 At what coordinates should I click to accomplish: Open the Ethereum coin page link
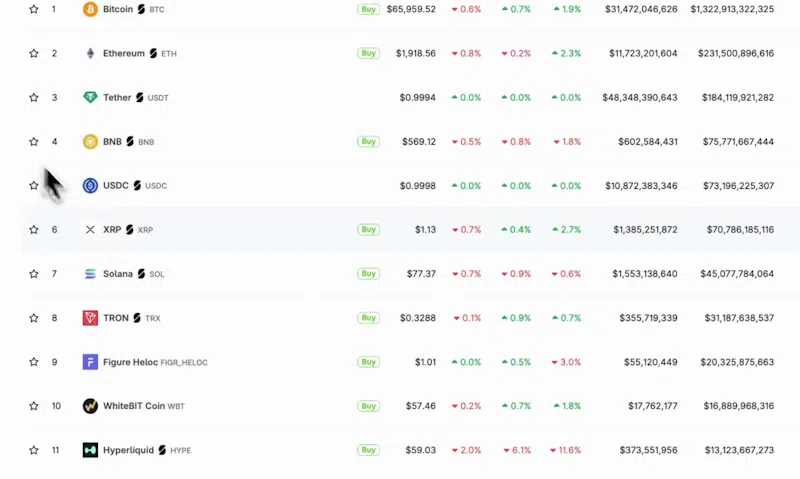124,53
